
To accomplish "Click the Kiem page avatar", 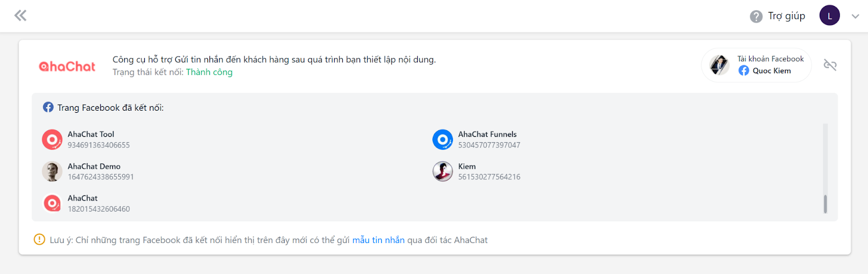I will pos(443,171).
